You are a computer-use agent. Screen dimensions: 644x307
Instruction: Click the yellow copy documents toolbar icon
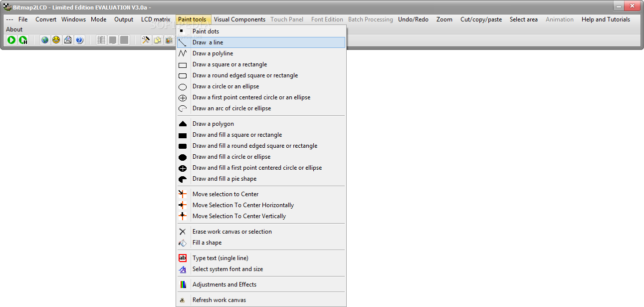157,40
